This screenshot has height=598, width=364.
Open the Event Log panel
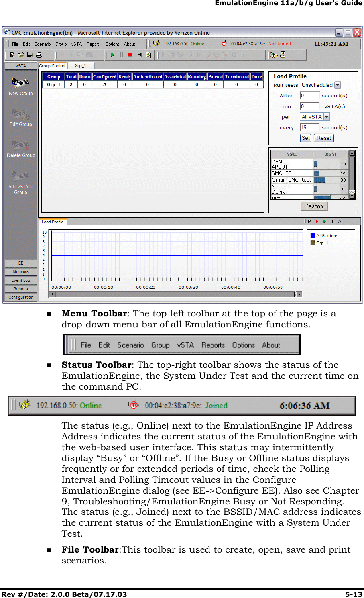[20, 280]
